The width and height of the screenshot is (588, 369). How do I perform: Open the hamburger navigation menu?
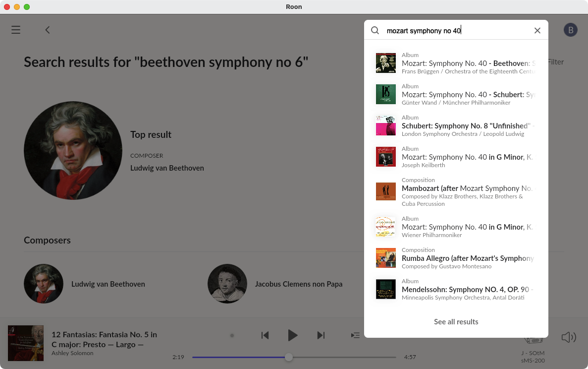[x=16, y=30]
